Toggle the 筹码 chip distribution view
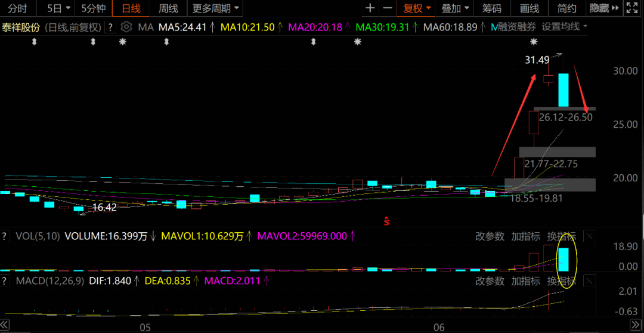The height and width of the screenshot is (333, 644). pos(491,8)
